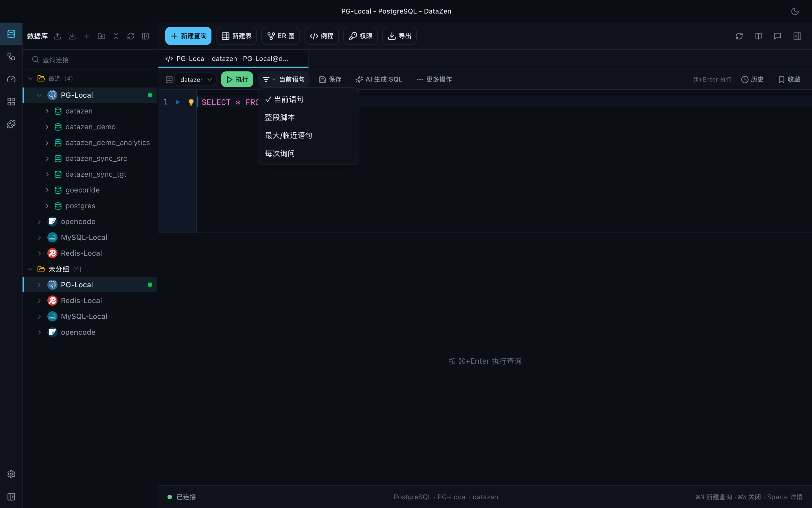This screenshot has height=508, width=812.
Task: Refresh the connection list icon
Action: coord(131,36)
